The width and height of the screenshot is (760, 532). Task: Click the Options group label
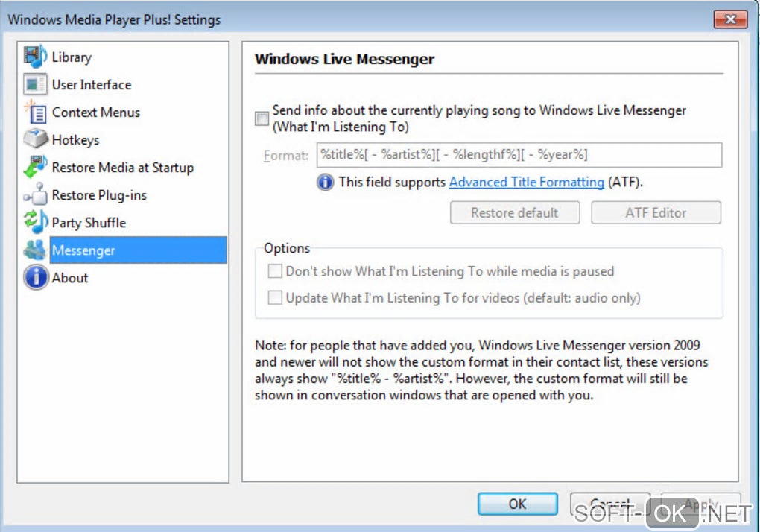(x=286, y=248)
